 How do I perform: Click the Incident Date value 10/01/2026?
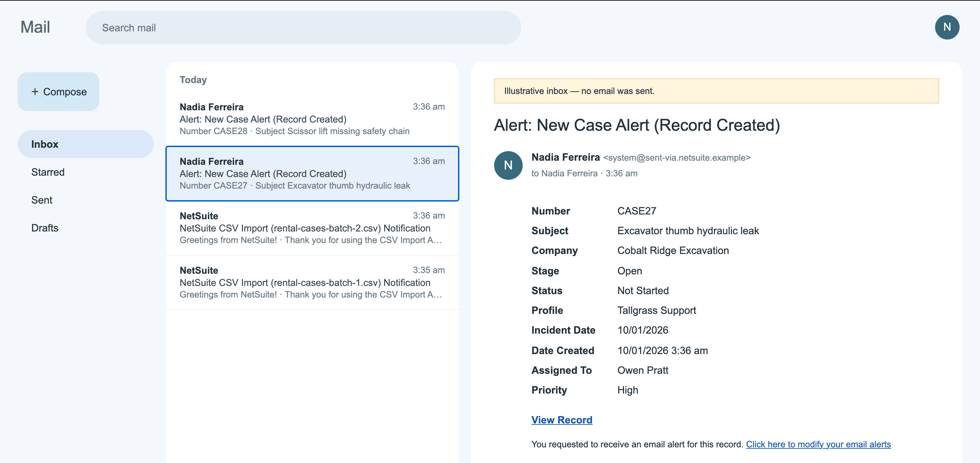642,330
